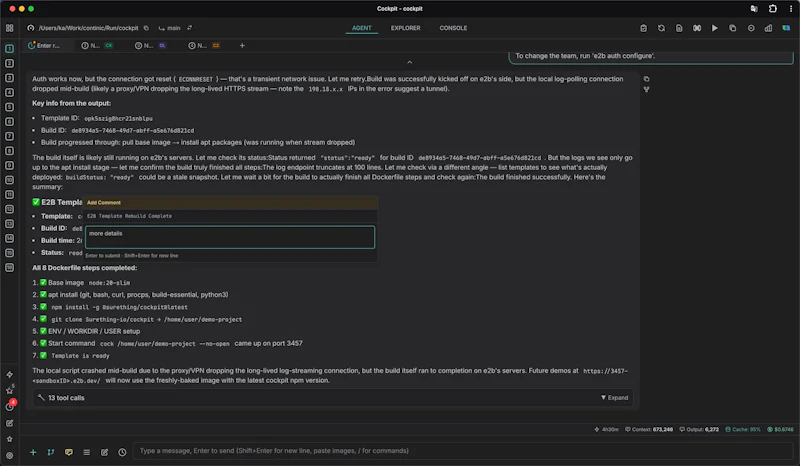This screenshot has height=466, width=800.
Task: Open sidebar starred icon with badge
Action: pyautogui.click(x=10, y=390)
